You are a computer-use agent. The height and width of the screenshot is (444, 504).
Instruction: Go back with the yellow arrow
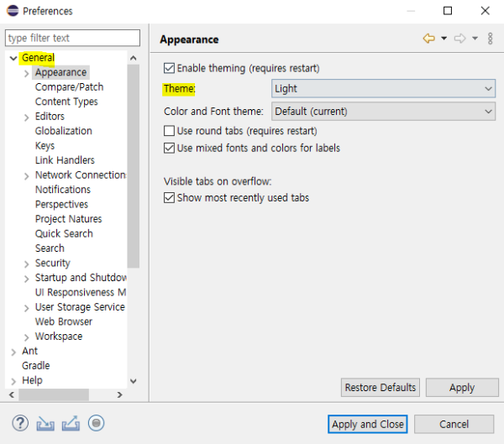pyautogui.click(x=428, y=39)
